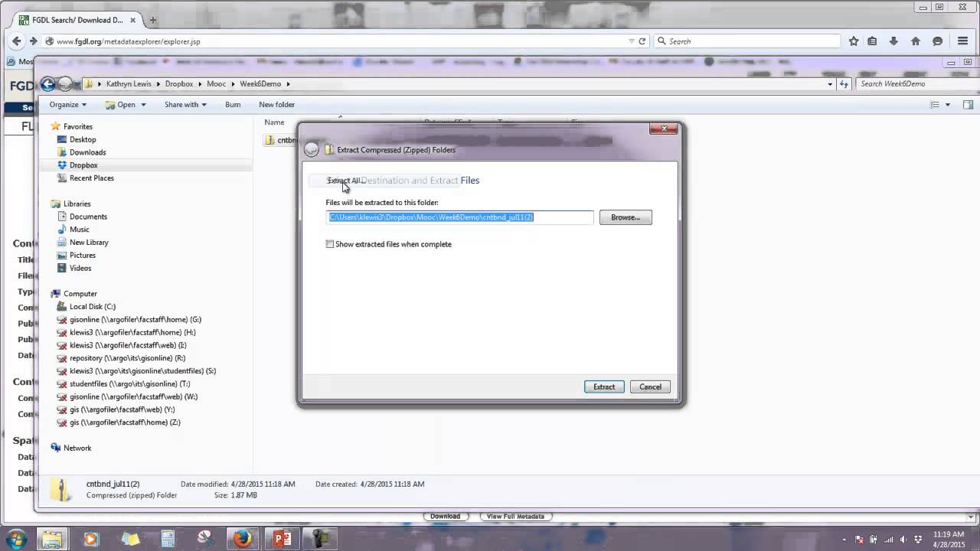This screenshot has height=551, width=980.
Task: Open the Organize dropdown menu
Action: pyautogui.click(x=68, y=105)
